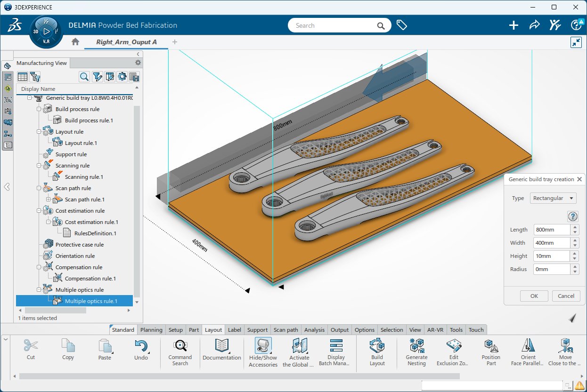Click the funnel filter edit icon
The image size is (587, 392).
tap(97, 77)
